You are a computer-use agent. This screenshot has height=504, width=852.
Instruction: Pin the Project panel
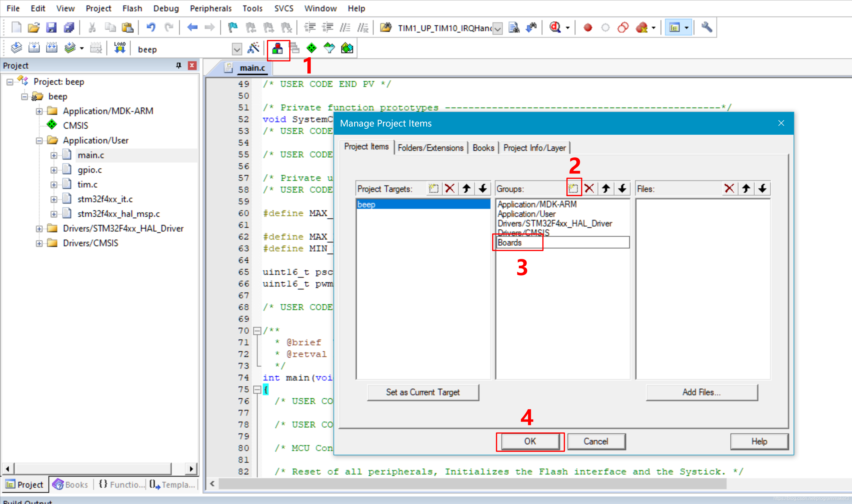pyautogui.click(x=179, y=65)
